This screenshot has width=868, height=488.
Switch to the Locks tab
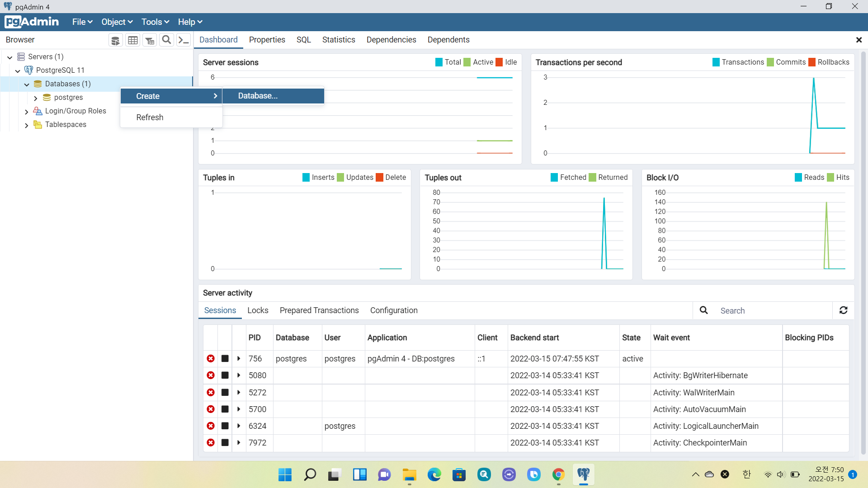(x=258, y=310)
